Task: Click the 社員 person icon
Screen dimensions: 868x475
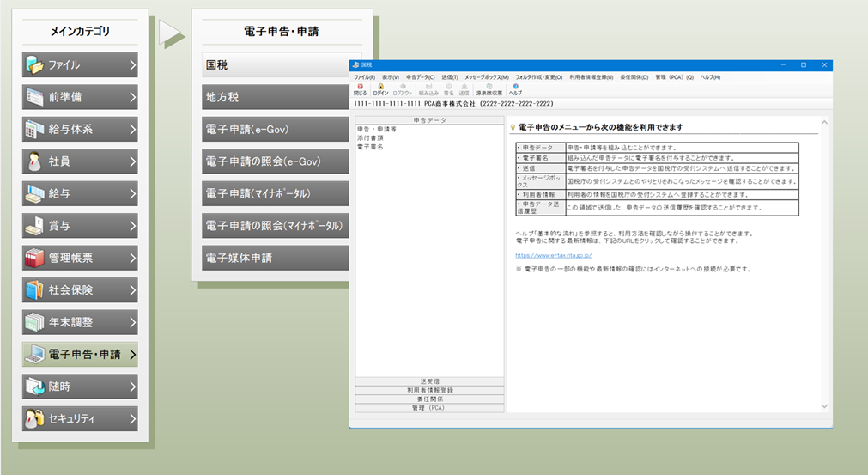Action: [x=34, y=161]
